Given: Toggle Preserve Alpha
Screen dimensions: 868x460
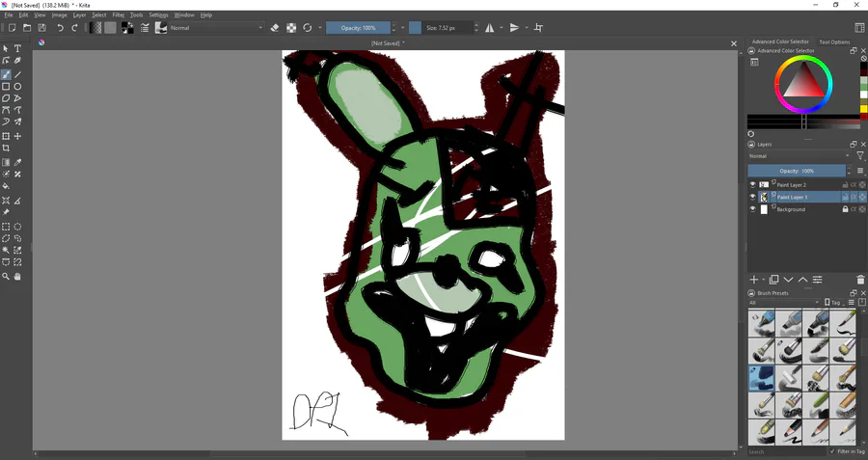Looking at the screenshot, I should pos(291,28).
